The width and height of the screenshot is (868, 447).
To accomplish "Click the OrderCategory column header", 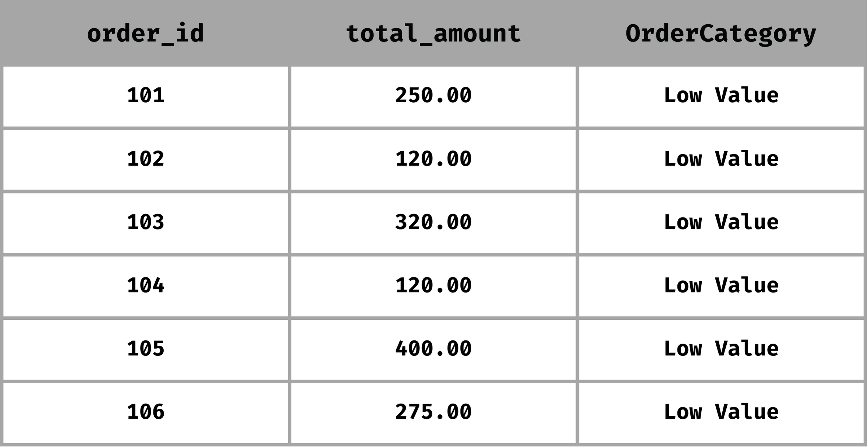I will coord(721,33).
